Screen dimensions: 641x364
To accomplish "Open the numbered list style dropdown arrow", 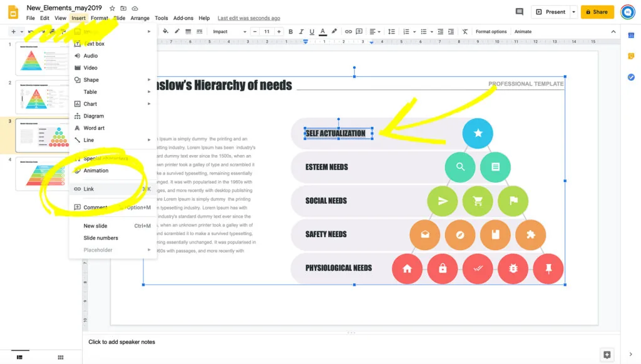I will (x=414, y=31).
